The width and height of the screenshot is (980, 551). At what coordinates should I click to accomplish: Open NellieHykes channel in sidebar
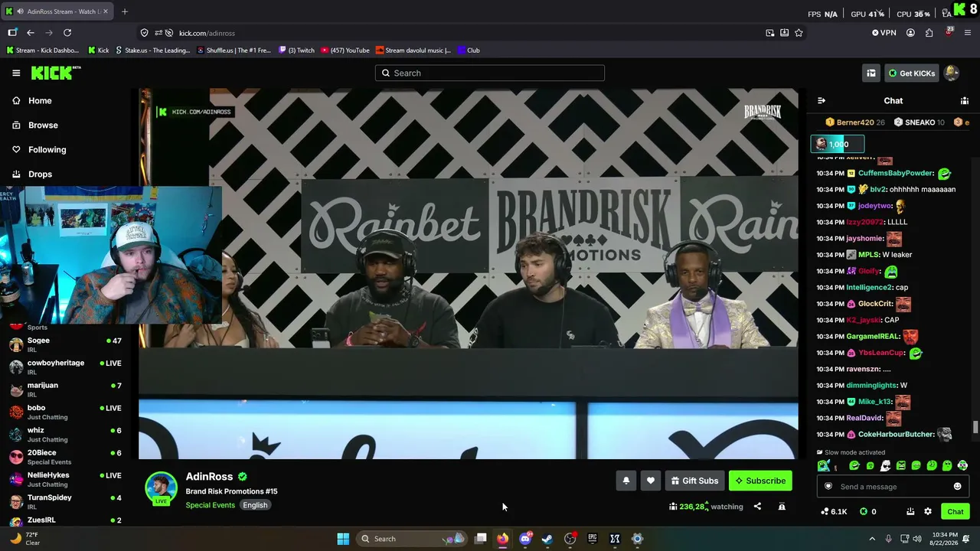(66, 479)
